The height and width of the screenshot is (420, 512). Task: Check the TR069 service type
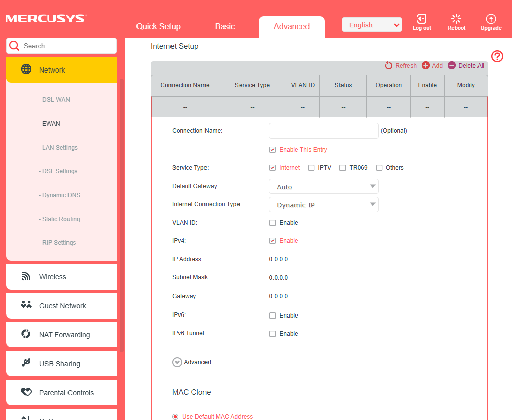pyautogui.click(x=342, y=168)
